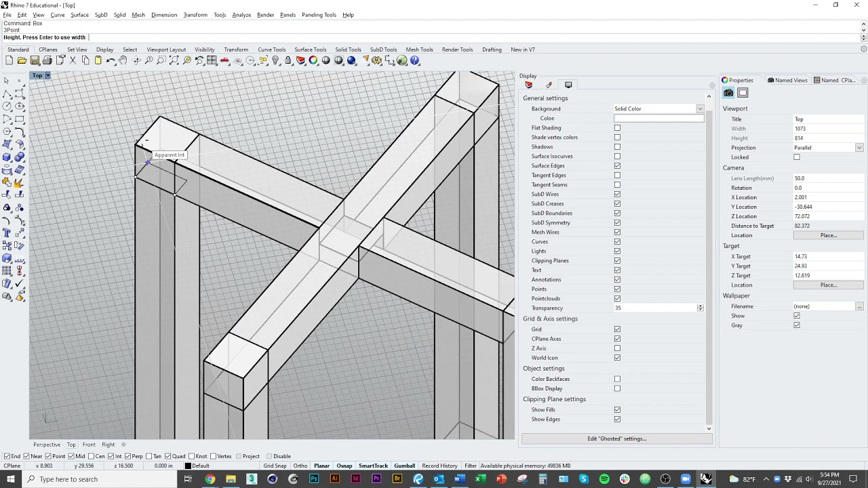The image size is (868, 488).
Task: Launch Chrome from the taskbar
Action: [x=210, y=479]
